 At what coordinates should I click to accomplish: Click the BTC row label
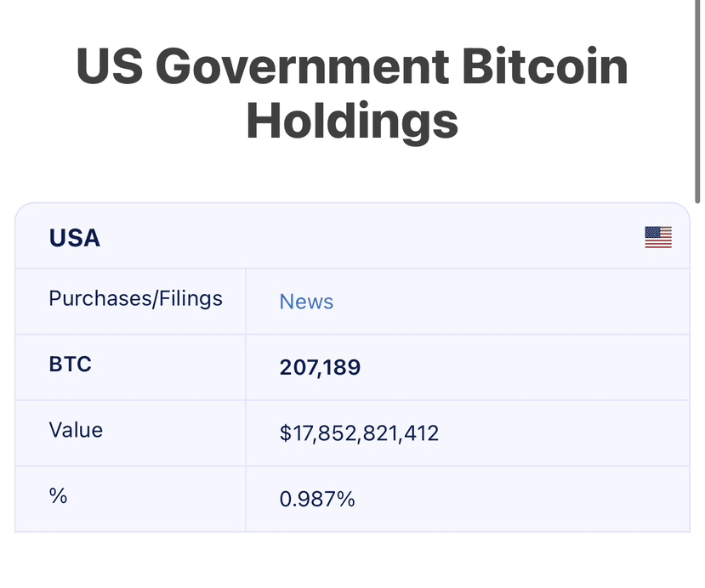pyautogui.click(x=70, y=365)
